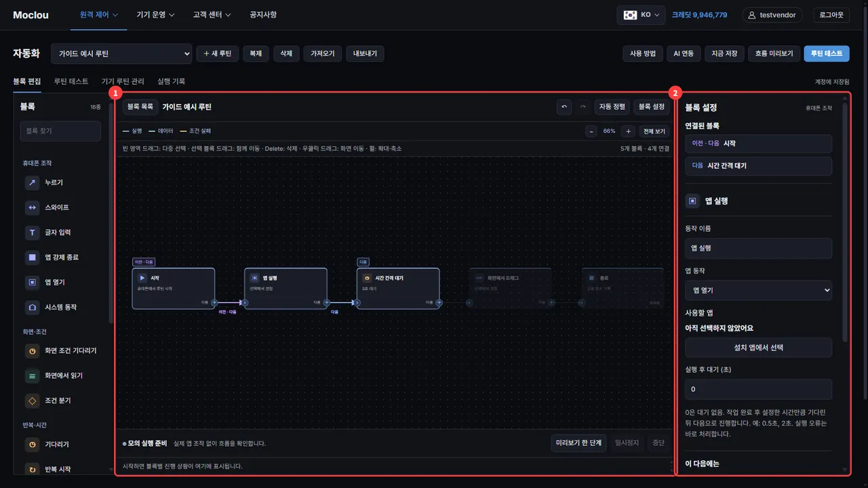Click the 자동 정렬 button
Image resolution: width=868 pixels, height=488 pixels.
612,107
